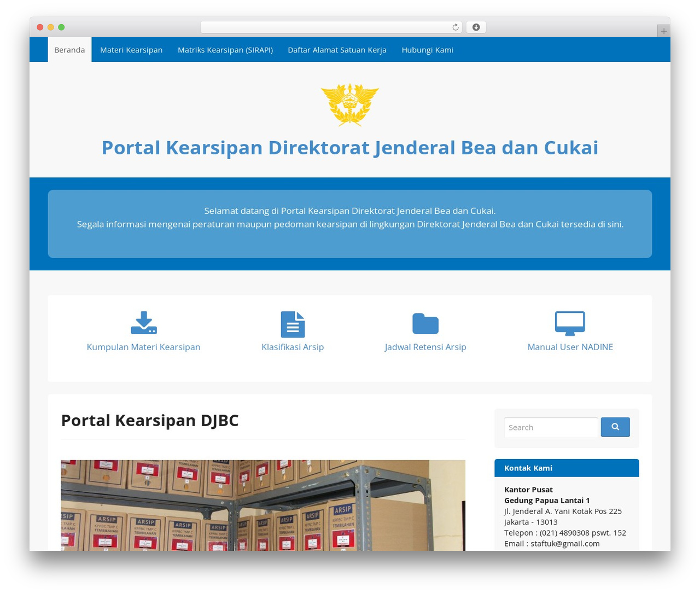Click the browser download arrow button

click(x=476, y=27)
